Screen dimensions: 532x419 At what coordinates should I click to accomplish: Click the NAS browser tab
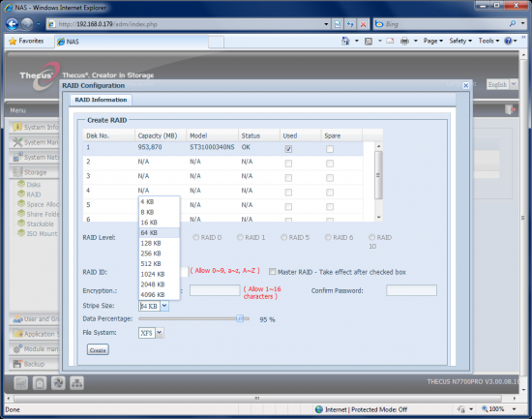132,42
